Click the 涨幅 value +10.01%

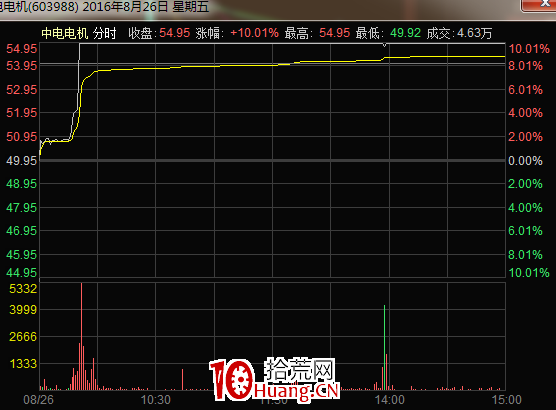point(254,33)
